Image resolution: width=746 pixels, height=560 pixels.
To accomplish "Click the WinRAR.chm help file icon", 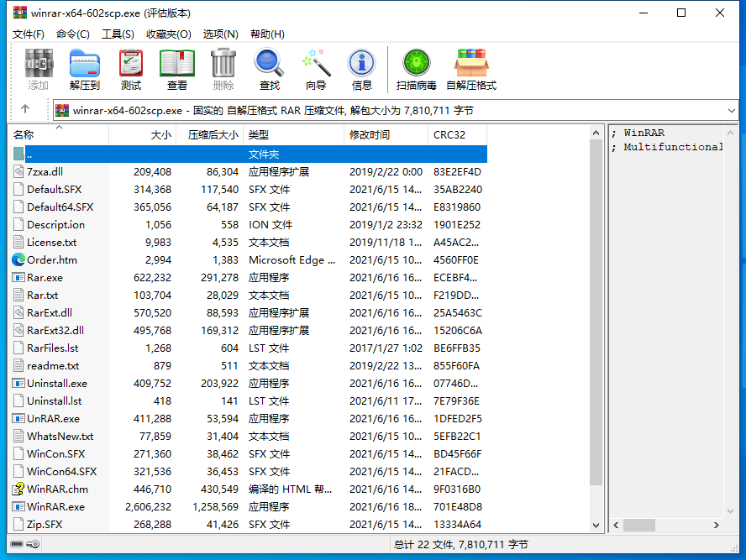I will point(18,489).
